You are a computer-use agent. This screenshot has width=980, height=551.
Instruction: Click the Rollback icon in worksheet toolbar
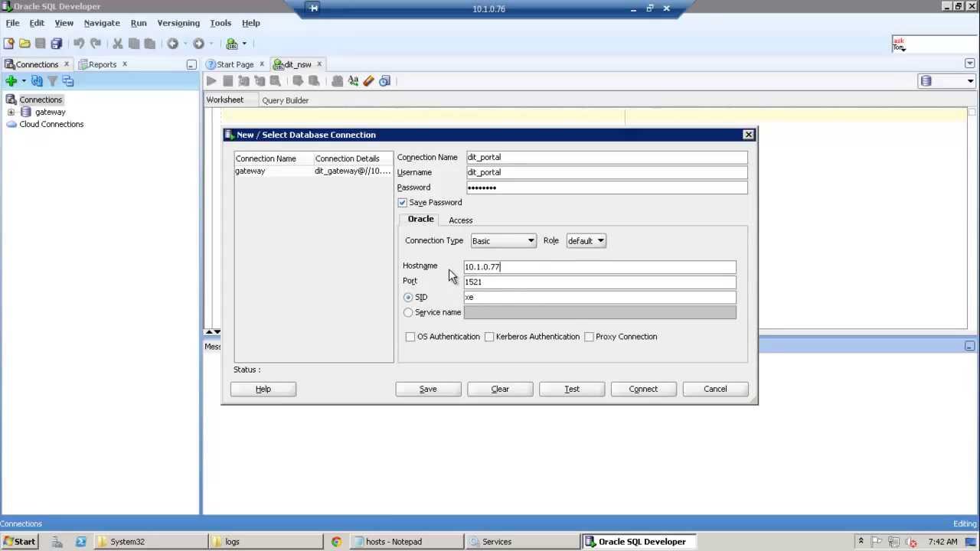click(x=314, y=81)
